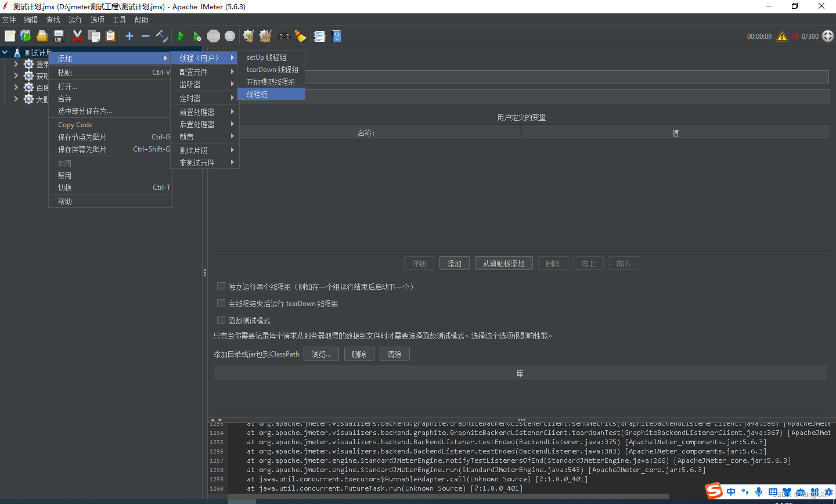Click the 浏览... classpath button
This screenshot has width=836, height=504.
[x=321, y=354]
